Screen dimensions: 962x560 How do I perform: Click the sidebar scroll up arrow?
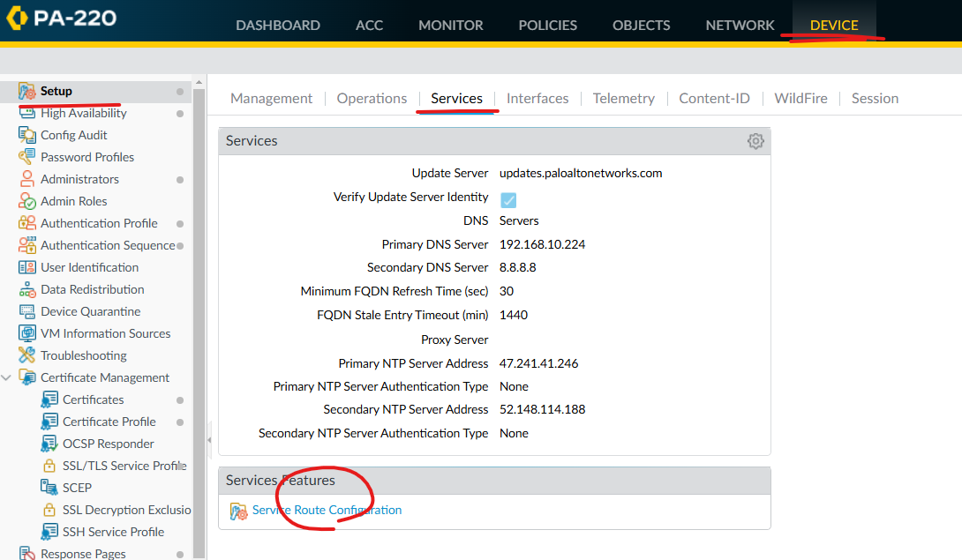point(199,82)
